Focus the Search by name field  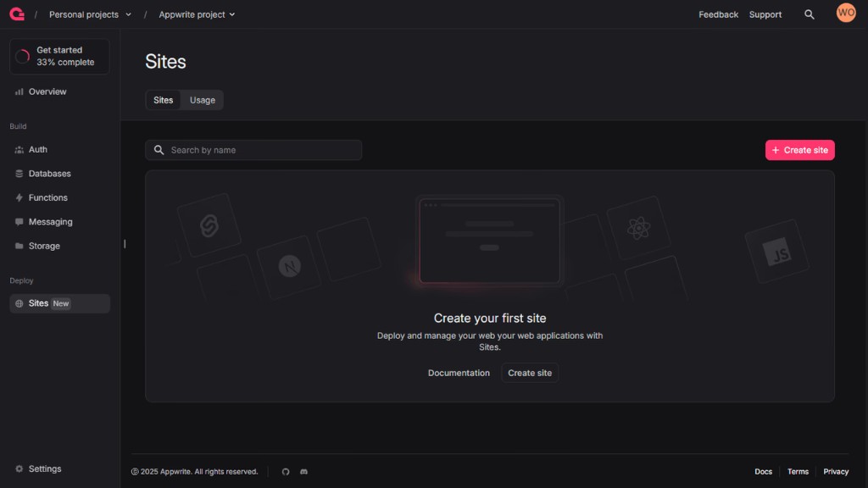pyautogui.click(x=253, y=151)
